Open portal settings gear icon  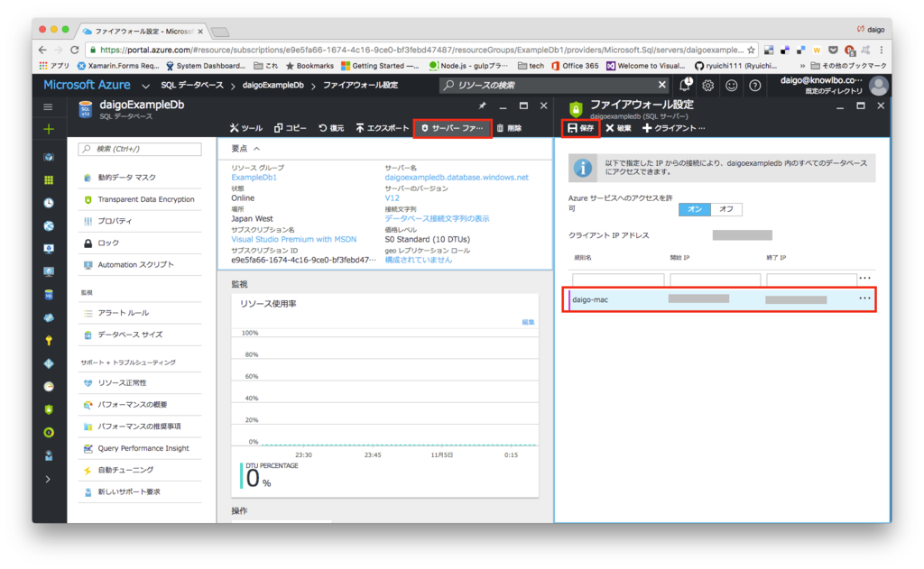[707, 86]
